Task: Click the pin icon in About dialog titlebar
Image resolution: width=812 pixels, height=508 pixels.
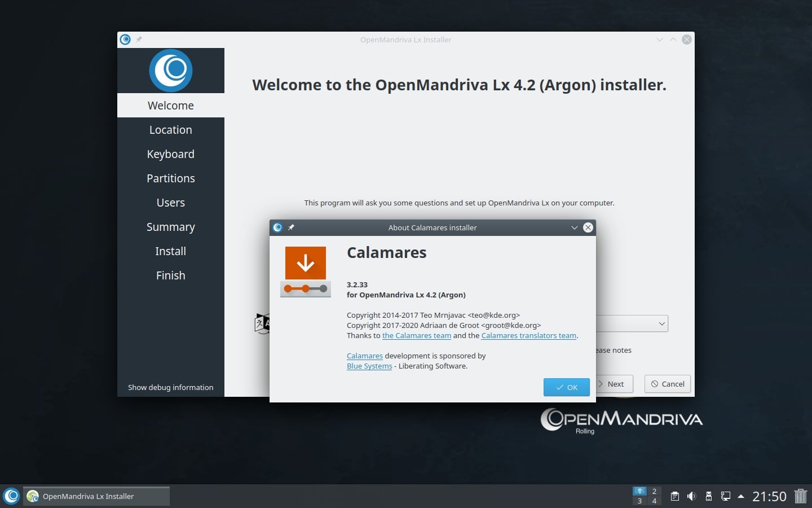Action: point(291,227)
